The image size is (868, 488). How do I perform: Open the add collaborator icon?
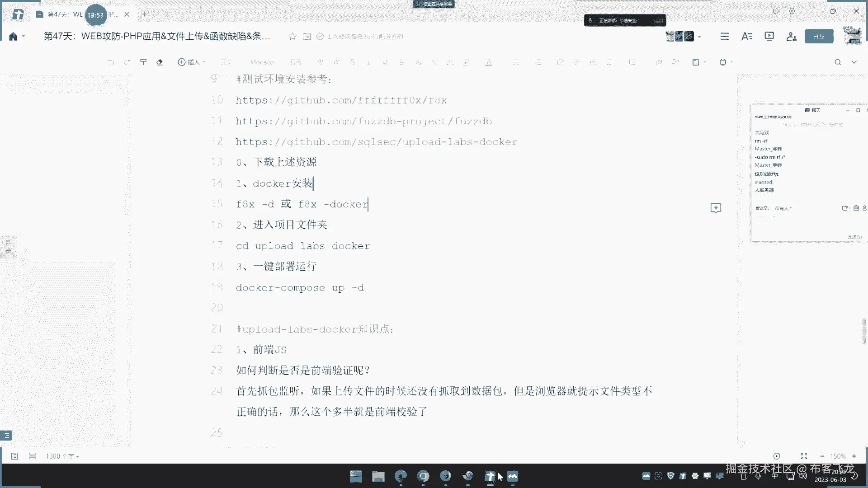[791, 36]
